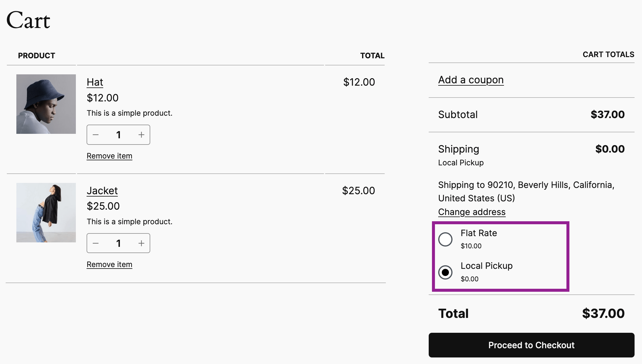Viewport: 642px width, 364px height.
Task: Open the Change address form
Action: pos(472,212)
